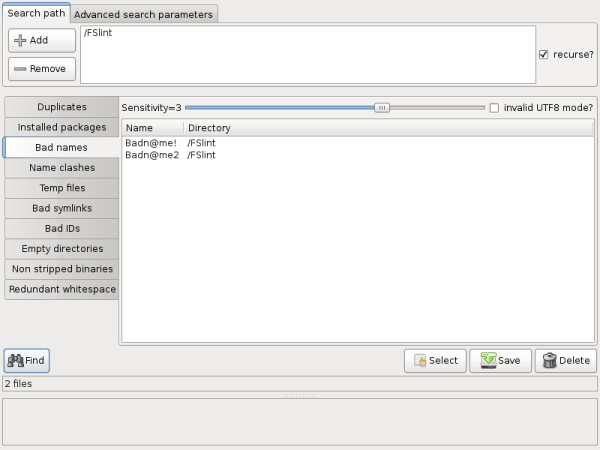Enable invalid UTF8 mode checkbox
600x450 pixels.
pos(494,107)
